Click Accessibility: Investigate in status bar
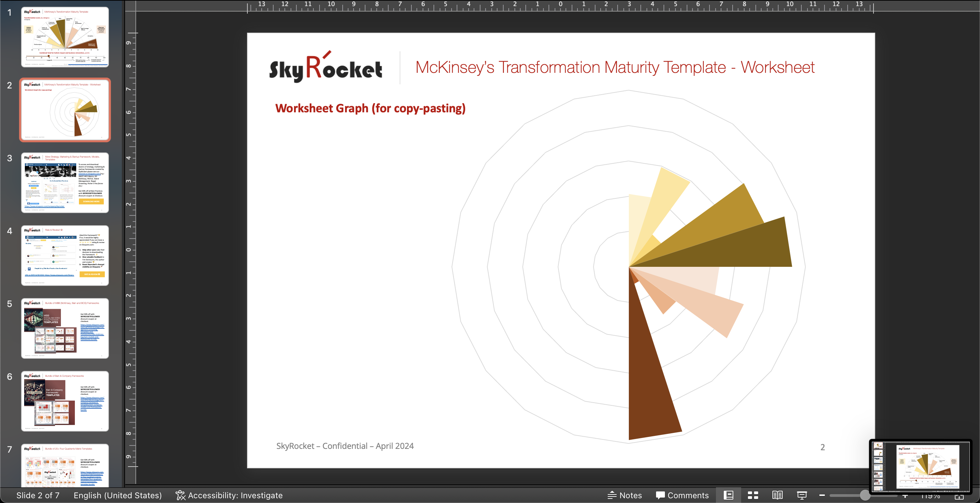This screenshot has height=503, width=980. point(229,495)
